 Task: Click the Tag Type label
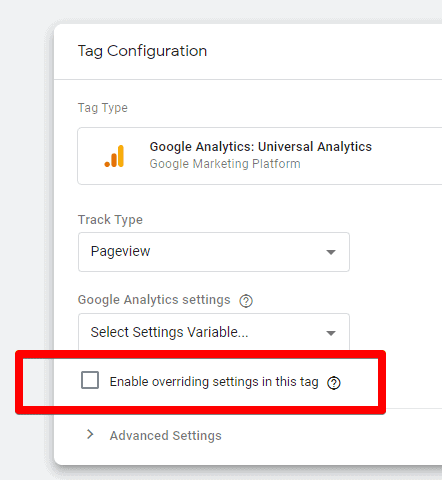click(x=103, y=108)
